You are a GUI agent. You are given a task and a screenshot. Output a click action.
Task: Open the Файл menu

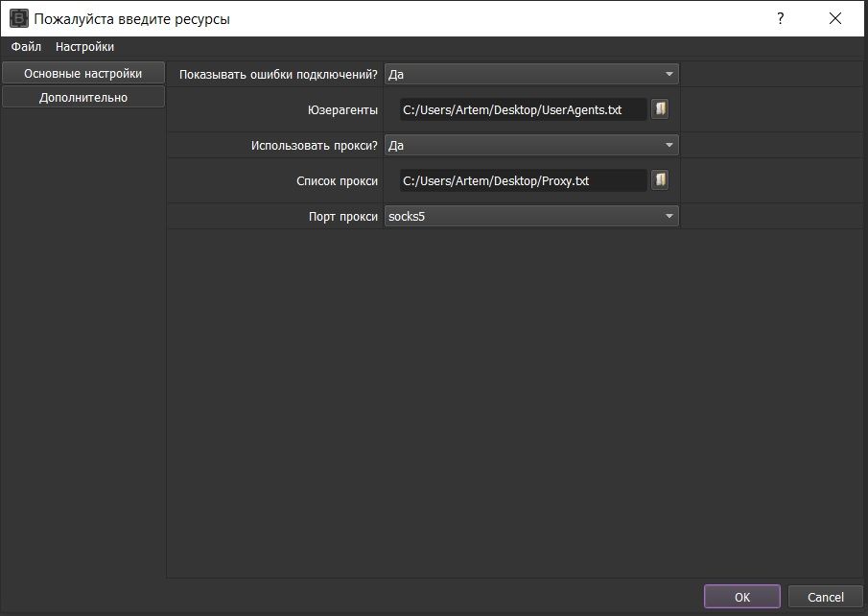tap(26, 46)
